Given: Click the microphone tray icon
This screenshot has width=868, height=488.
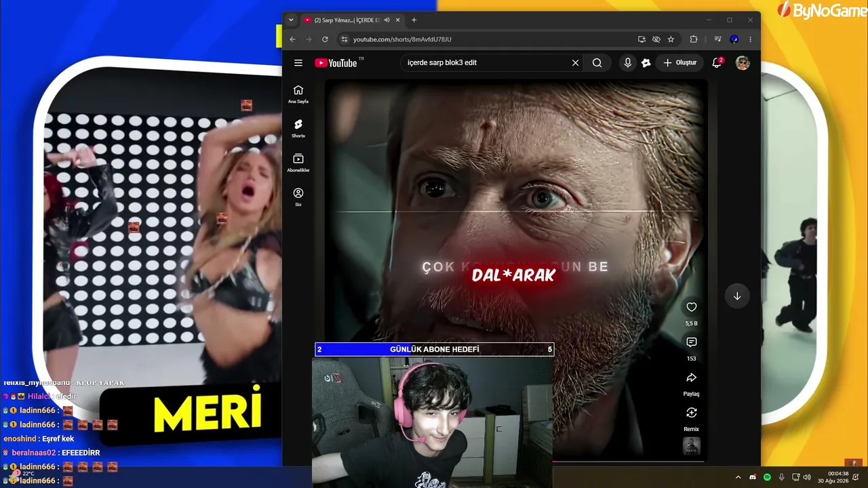Looking at the screenshot, I should click(x=782, y=477).
